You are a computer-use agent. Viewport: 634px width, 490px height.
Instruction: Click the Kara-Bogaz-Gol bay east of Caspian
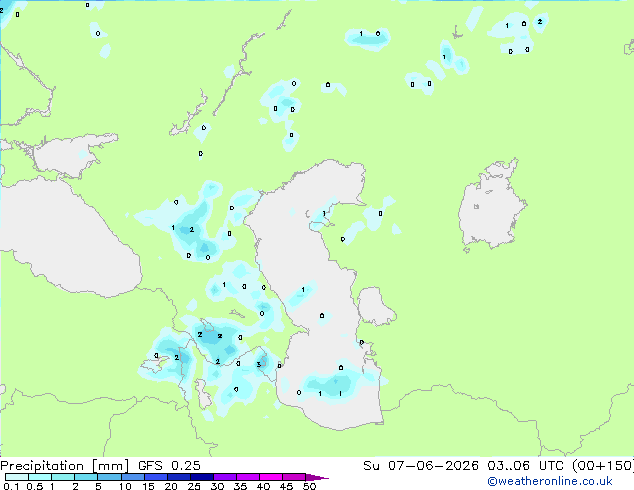click(x=374, y=306)
